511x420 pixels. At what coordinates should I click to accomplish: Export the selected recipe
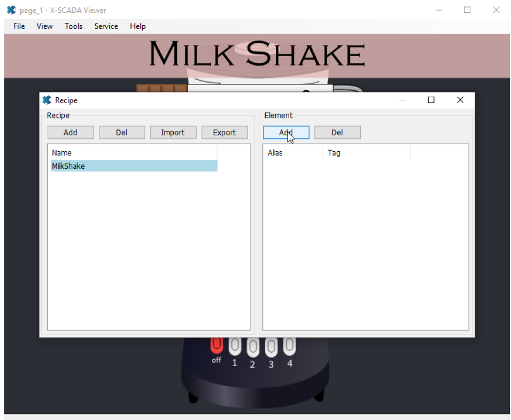[x=224, y=133]
